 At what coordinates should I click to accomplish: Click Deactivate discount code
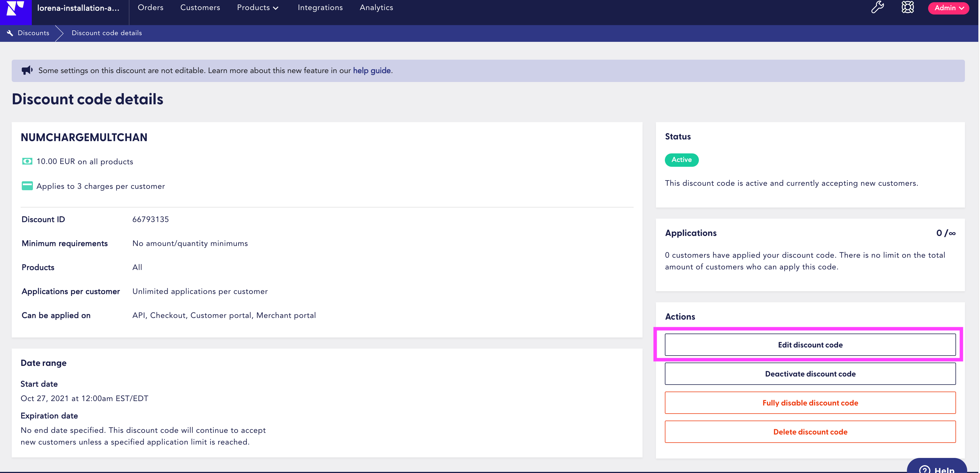(x=810, y=374)
